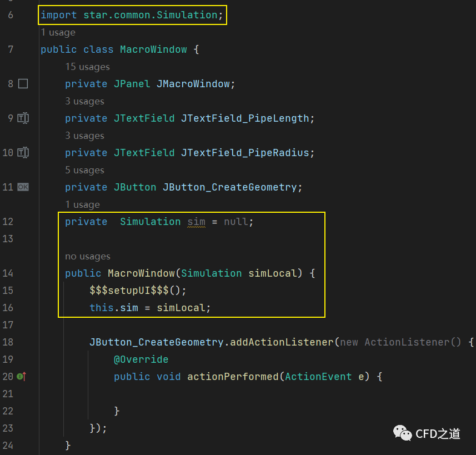Click the import star.common.Simulation statement
Viewport: 476px width, 455px height.
click(x=132, y=15)
